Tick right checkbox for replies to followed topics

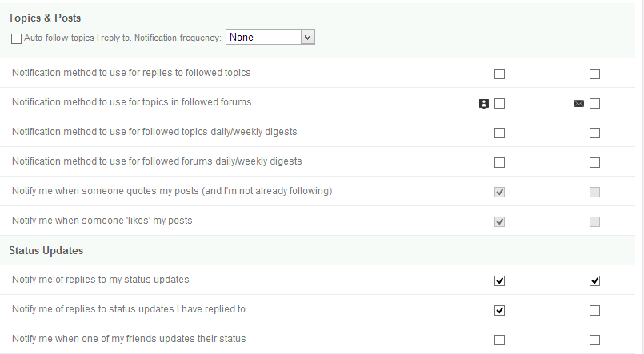[594, 74]
